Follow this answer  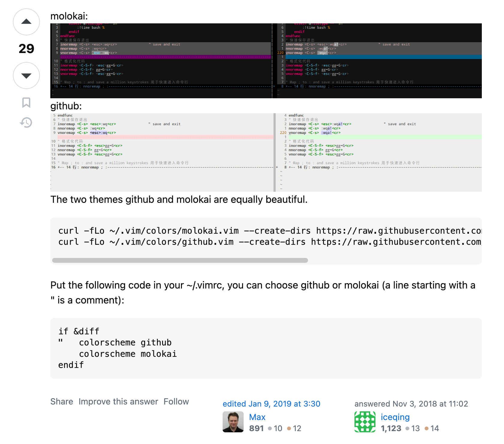pos(176,401)
